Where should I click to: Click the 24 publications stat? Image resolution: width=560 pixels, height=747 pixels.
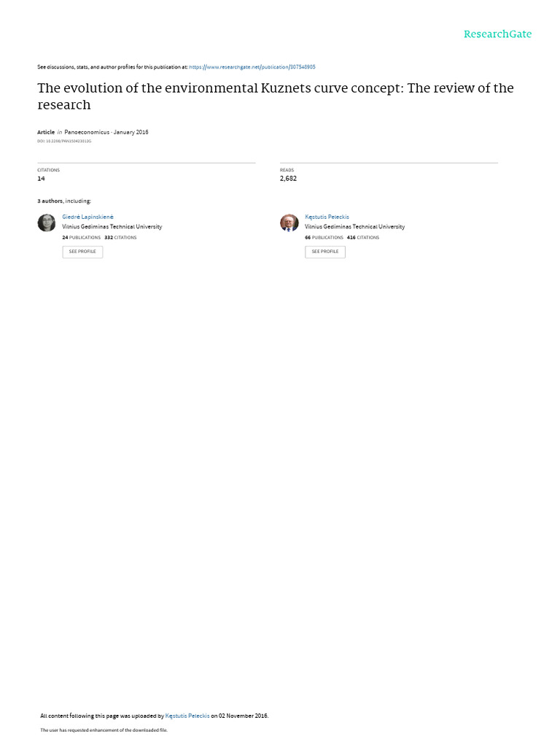(82, 237)
